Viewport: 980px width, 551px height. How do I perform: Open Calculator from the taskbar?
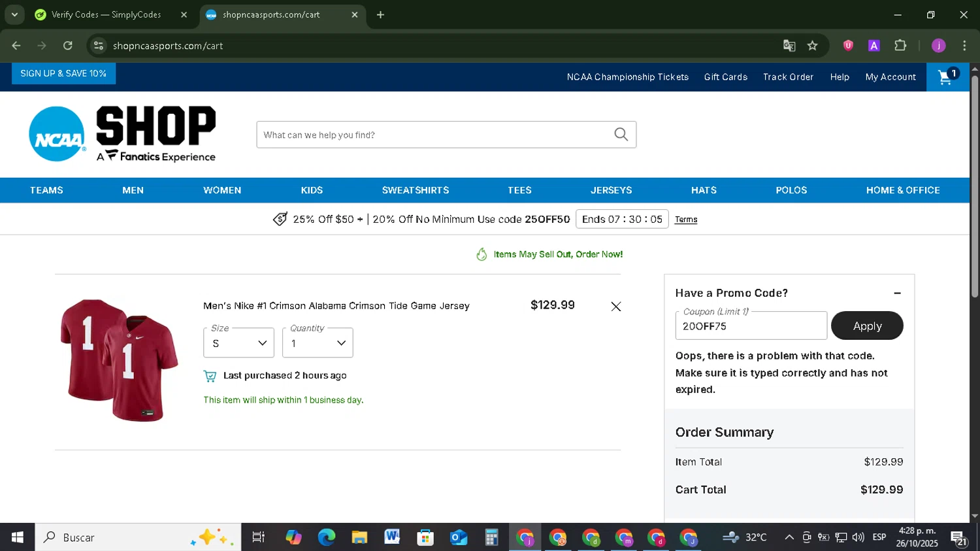point(491,537)
